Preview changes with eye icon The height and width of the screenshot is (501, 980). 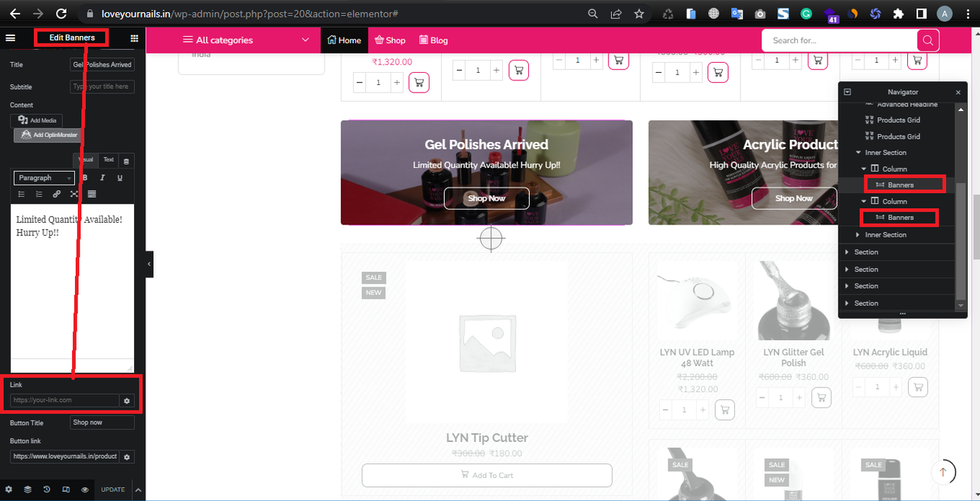click(85, 490)
